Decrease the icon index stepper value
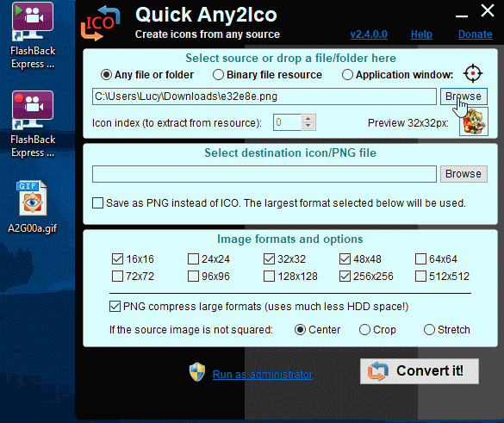 pos(308,126)
